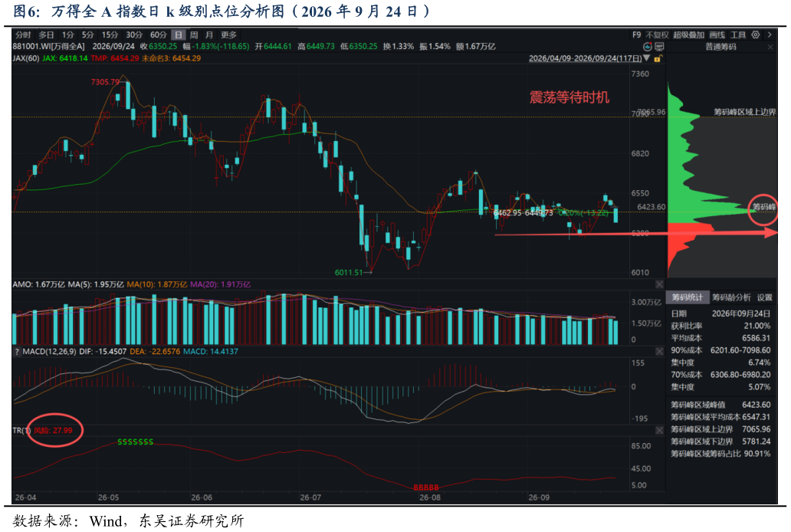Select the 30分 period tab
The height and width of the screenshot is (532, 791).
(134, 34)
